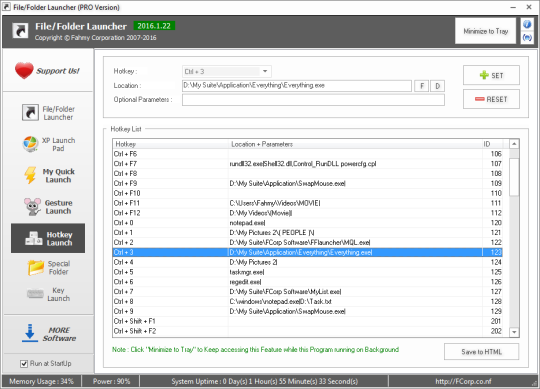Click the Optional Parameters input field
This screenshot has width=540, height=389.
coord(313,100)
